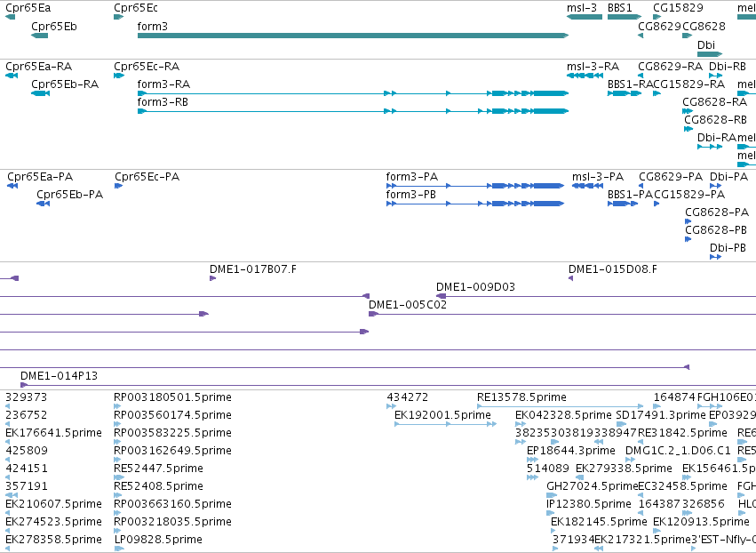Select the Dbi-RB transcript label

pyautogui.click(x=728, y=66)
